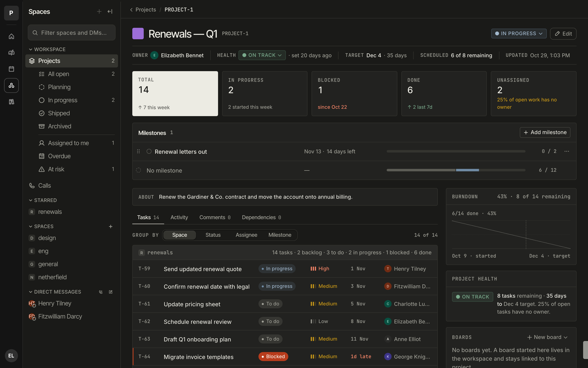The image size is (588, 368).
Task: Add a new space in SPACES section
Action: tap(110, 227)
